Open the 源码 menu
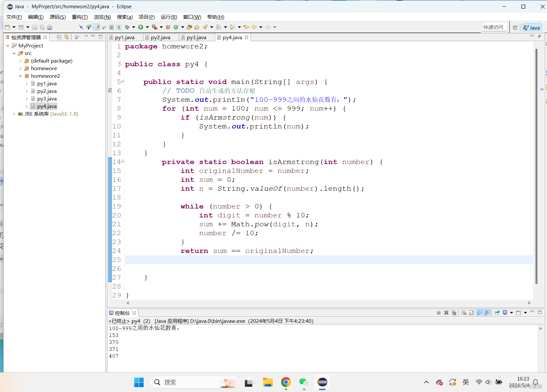The height and width of the screenshot is (392, 547). tap(58, 17)
